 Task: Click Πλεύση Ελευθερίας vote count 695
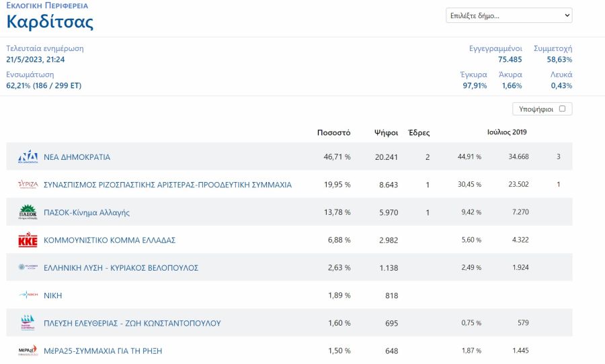391,323
